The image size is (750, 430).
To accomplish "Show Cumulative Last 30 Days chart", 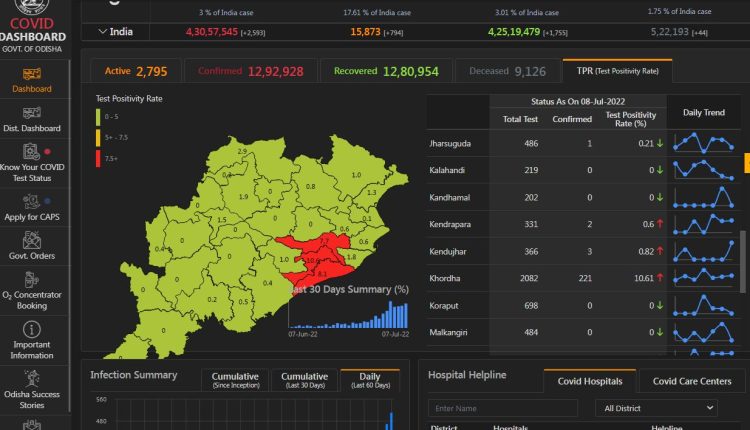I will click(x=304, y=380).
